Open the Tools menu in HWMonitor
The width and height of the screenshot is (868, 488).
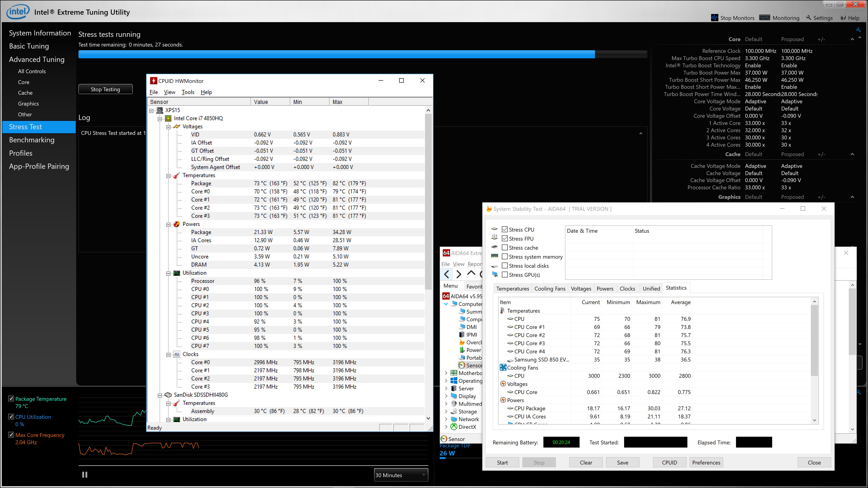click(188, 92)
